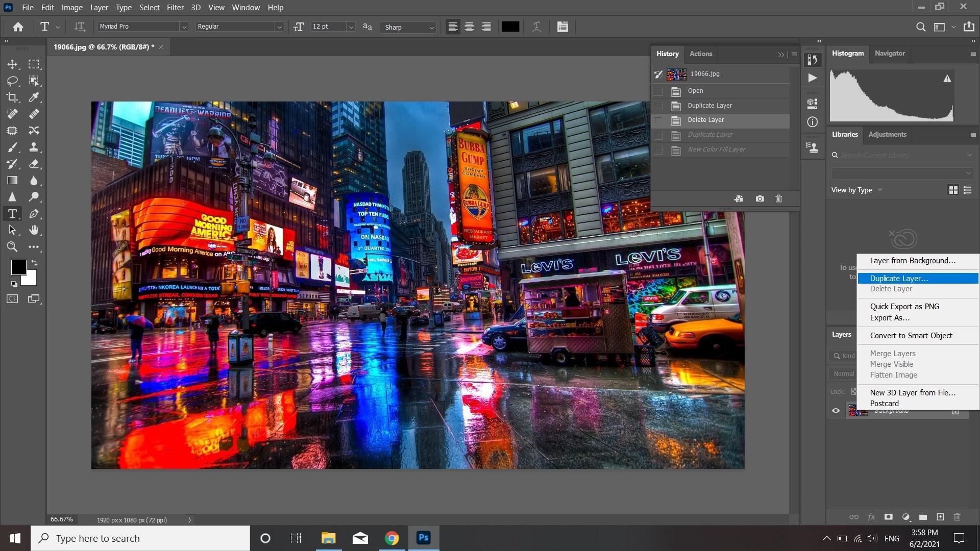The image size is (980, 551).
Task: Create new snapshot with camera icon
Action: tap(760, 198)
